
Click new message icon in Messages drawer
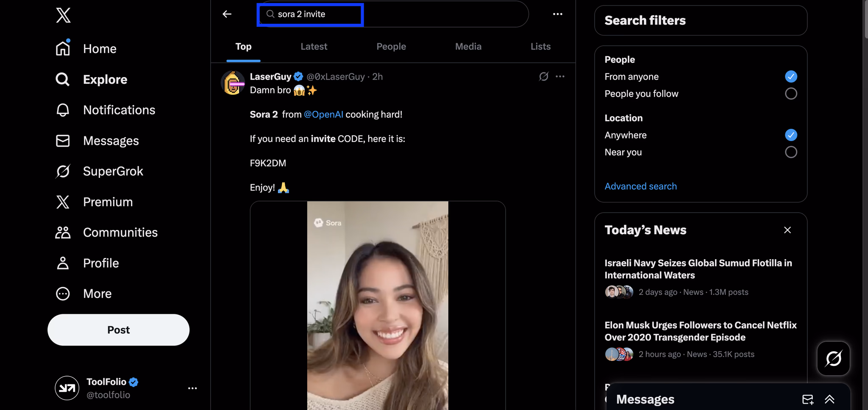coord(807,399)
